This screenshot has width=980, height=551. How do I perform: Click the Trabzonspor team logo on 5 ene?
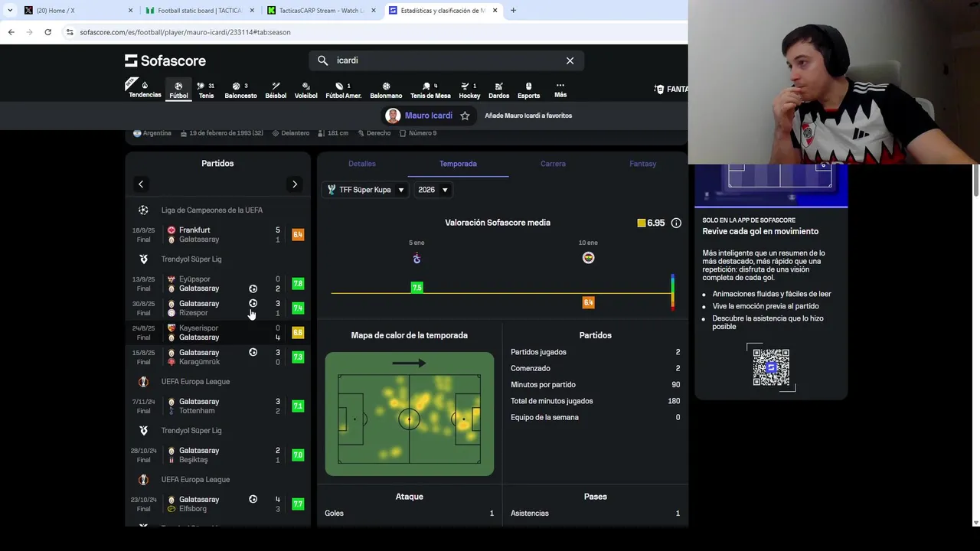[x=416, y=259]
